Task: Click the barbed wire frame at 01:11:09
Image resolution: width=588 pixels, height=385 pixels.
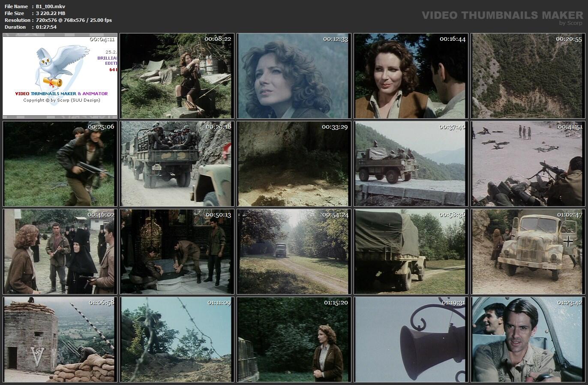Action: (177, 339)
